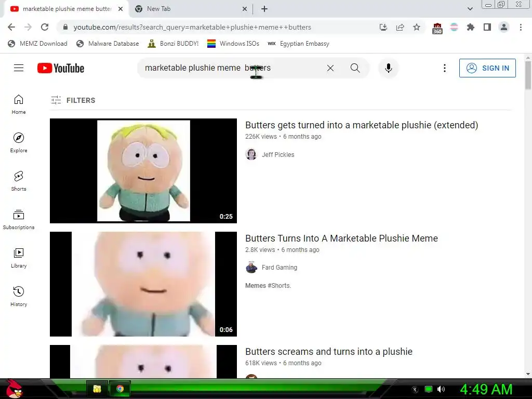Reload the YouTube results page
This screenshot has height=399, width=532.
45,27
